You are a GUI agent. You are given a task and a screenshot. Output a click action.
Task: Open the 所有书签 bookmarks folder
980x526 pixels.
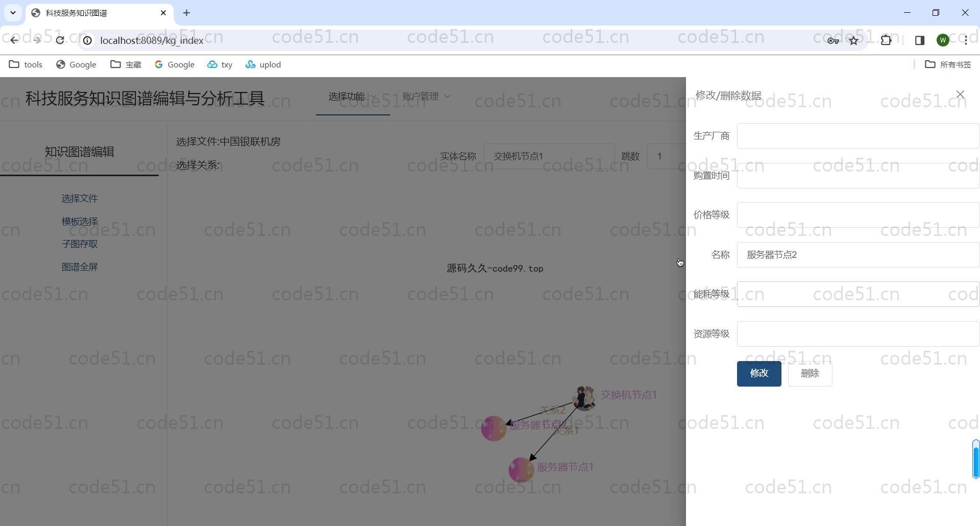tap(948, 64)
